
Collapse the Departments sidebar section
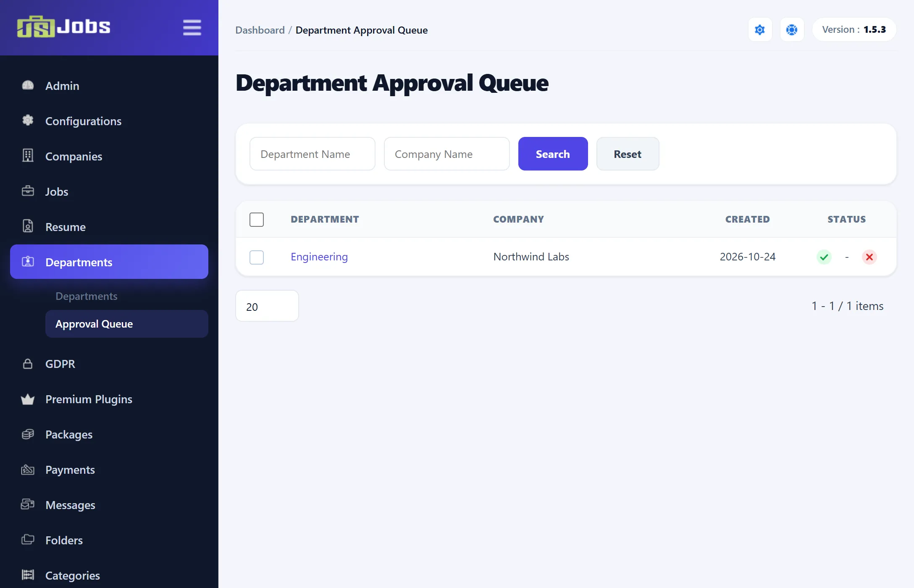tap(109, 262)
